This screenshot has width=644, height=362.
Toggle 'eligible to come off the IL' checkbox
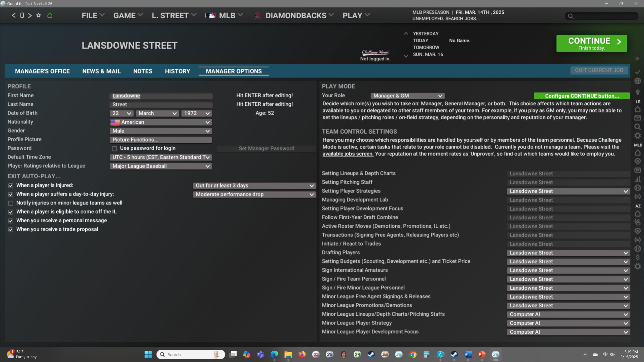click(11, 212)
